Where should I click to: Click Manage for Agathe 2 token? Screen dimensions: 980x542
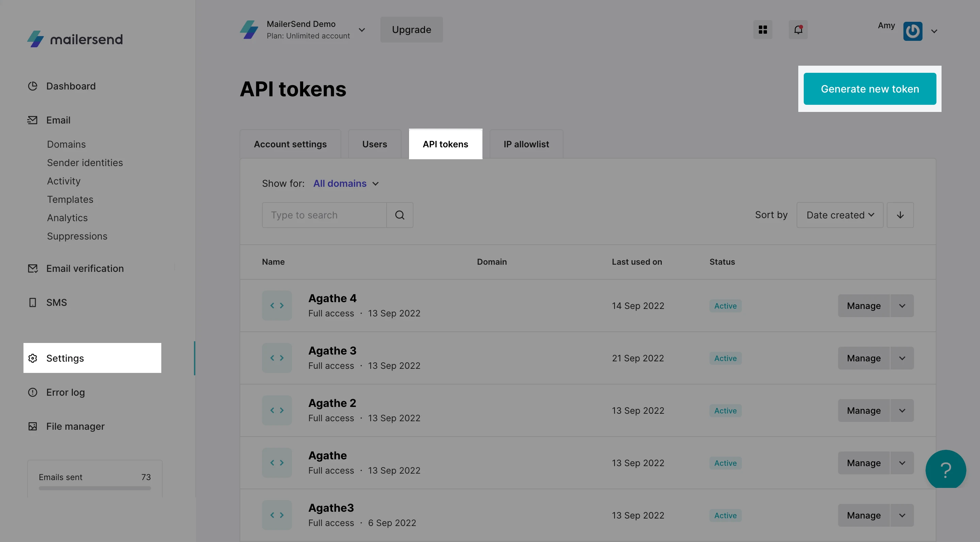863,411
